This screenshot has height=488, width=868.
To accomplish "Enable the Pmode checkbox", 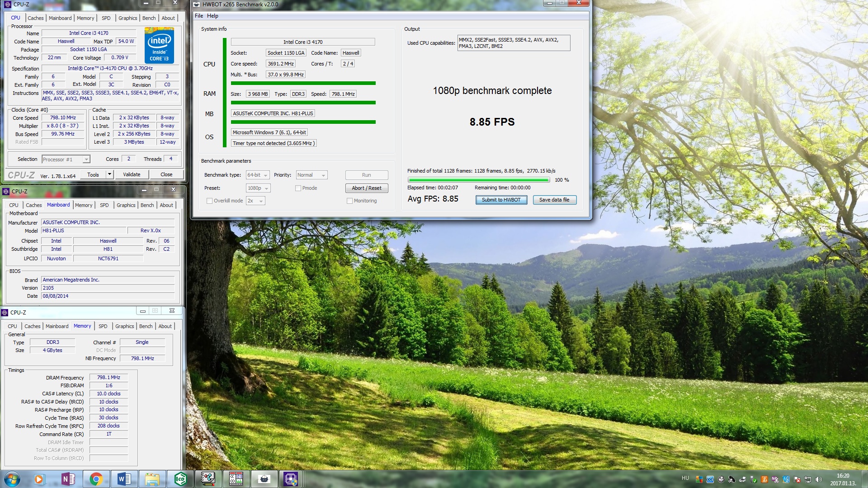I will 298,188.
